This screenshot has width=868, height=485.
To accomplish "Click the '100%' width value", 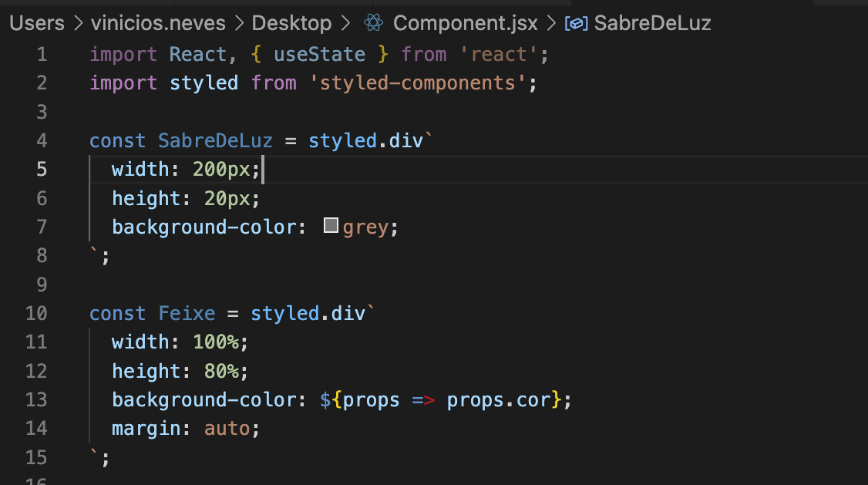I will (216, 342).
